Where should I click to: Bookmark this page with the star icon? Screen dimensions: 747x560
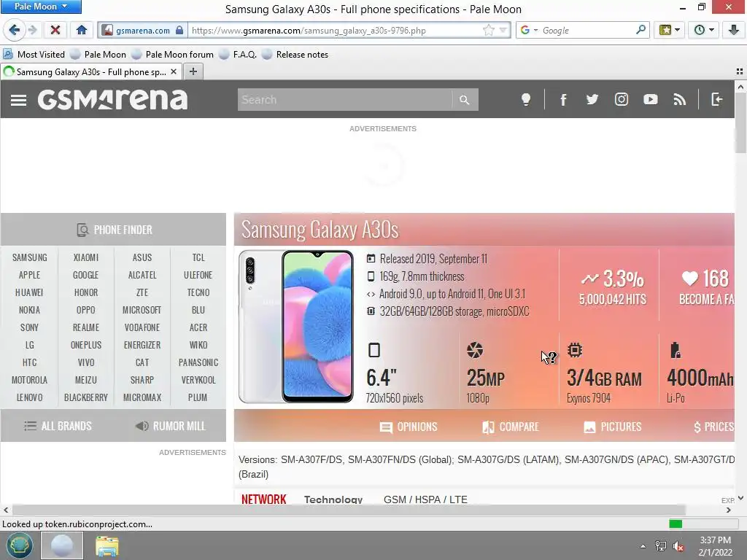pyautogui.click(x=488, y=31)
